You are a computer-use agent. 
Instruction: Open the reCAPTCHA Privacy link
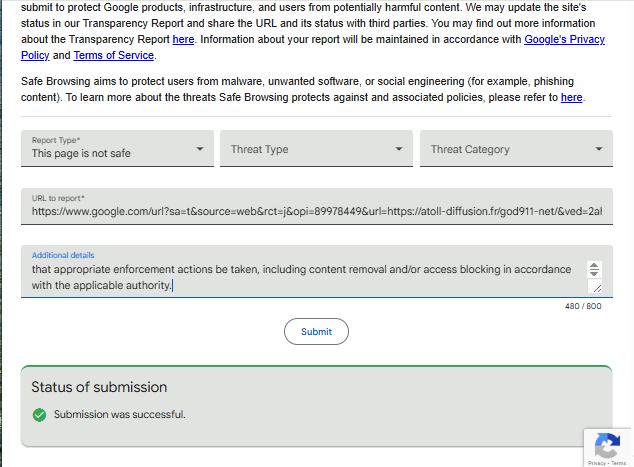pyautogui.click(x=597, y=463)
